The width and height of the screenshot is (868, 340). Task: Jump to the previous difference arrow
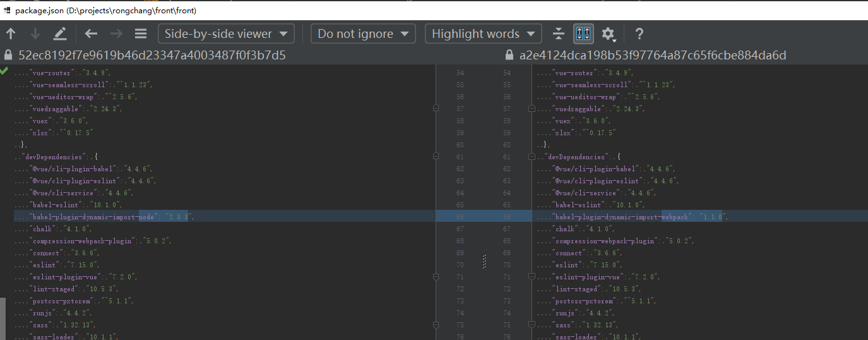11,34
